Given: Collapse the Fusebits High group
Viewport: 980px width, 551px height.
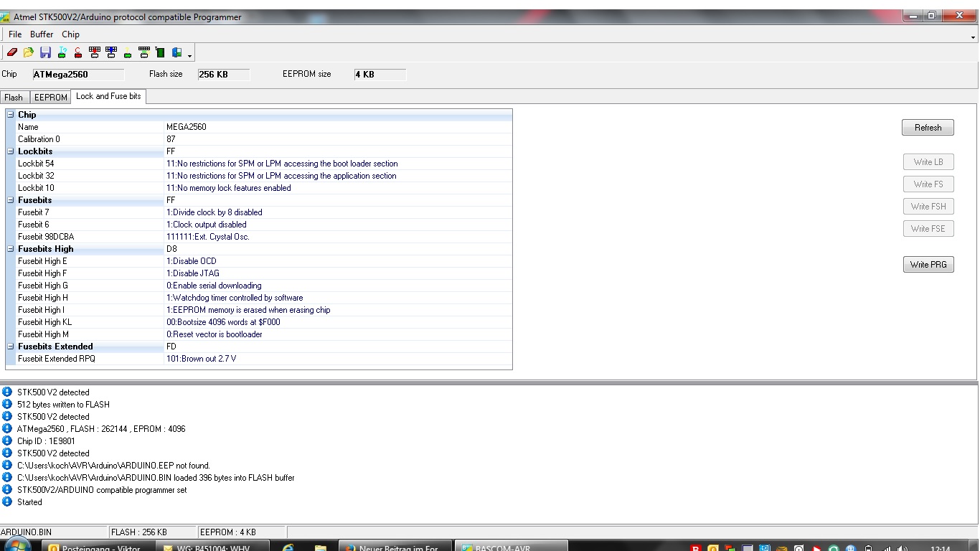Looking at the screenshot, I should (x=11, y=249).
